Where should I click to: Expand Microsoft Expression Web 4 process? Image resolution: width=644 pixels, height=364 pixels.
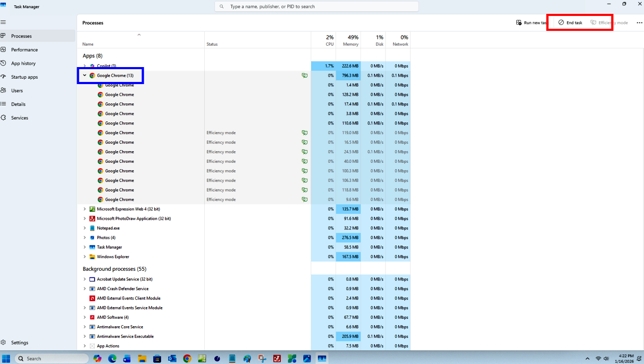[85, 209]
